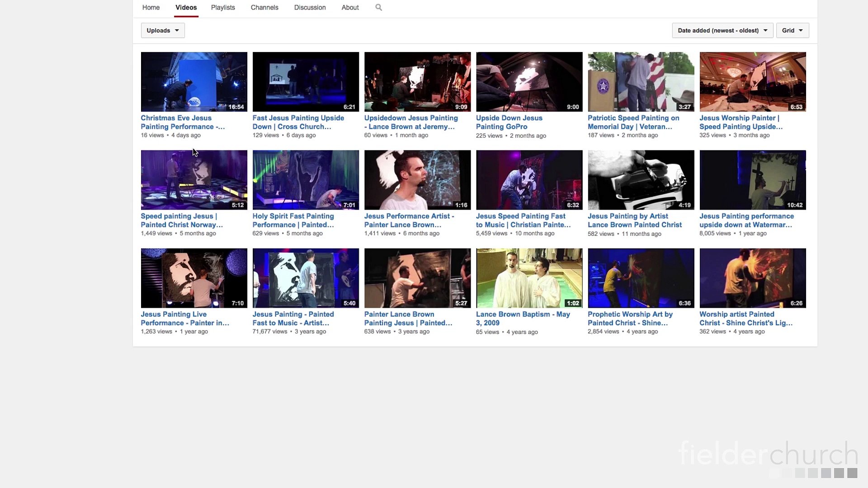
Task: Open the About tab
Action: pyautogui.click(x=350, y=7)
